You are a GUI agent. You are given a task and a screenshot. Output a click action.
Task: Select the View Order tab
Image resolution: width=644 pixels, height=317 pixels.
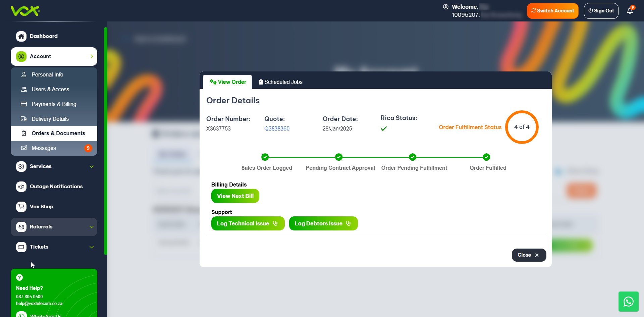pos(228,82)
